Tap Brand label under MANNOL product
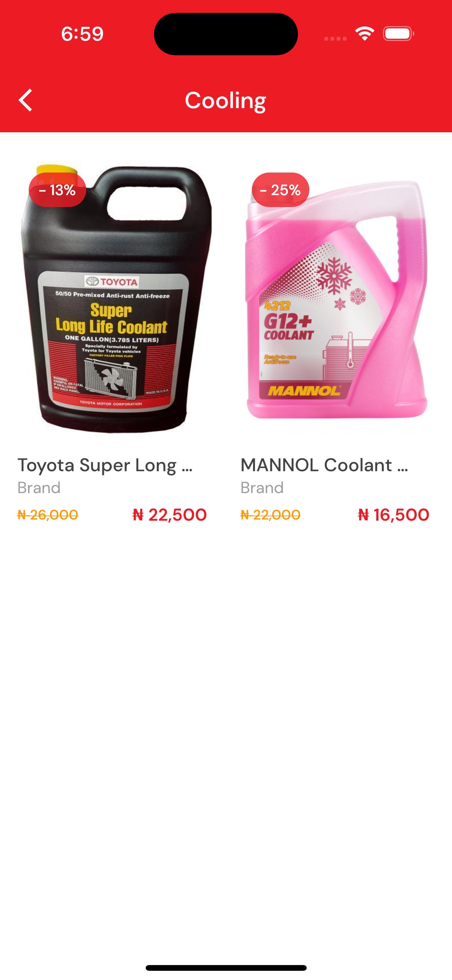Screen dimensions: 452x980 [262, 488]
